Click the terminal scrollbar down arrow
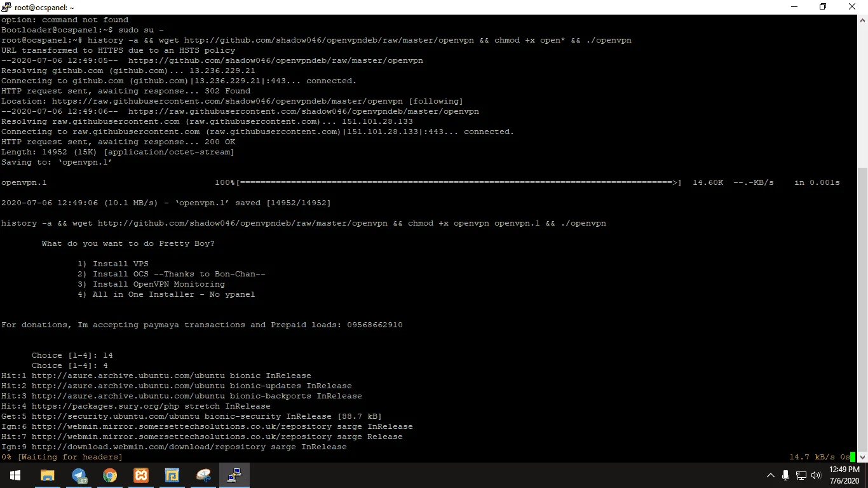 click(862, 457)
